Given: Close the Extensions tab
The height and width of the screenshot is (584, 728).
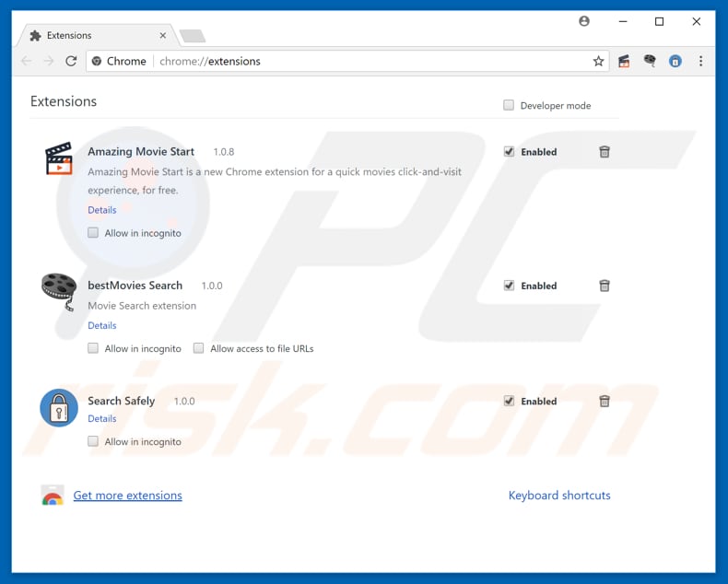Looking at the screenshot, I should click(163, 35).
